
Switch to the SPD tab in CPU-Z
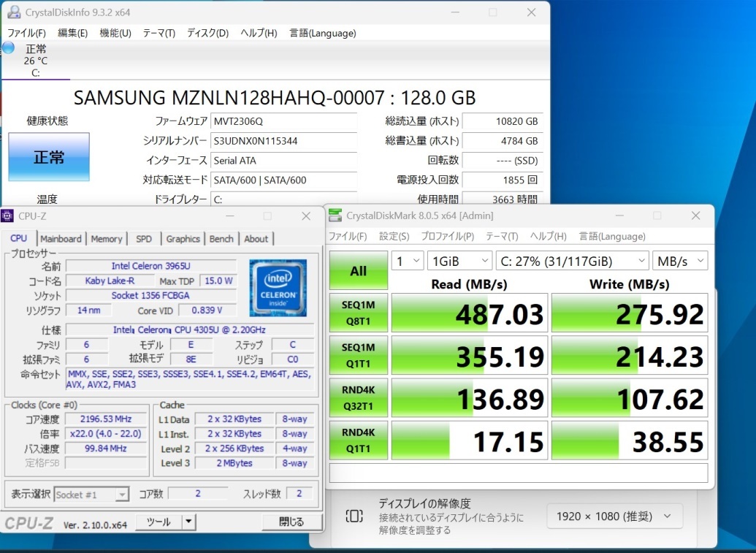coord(144,239)
